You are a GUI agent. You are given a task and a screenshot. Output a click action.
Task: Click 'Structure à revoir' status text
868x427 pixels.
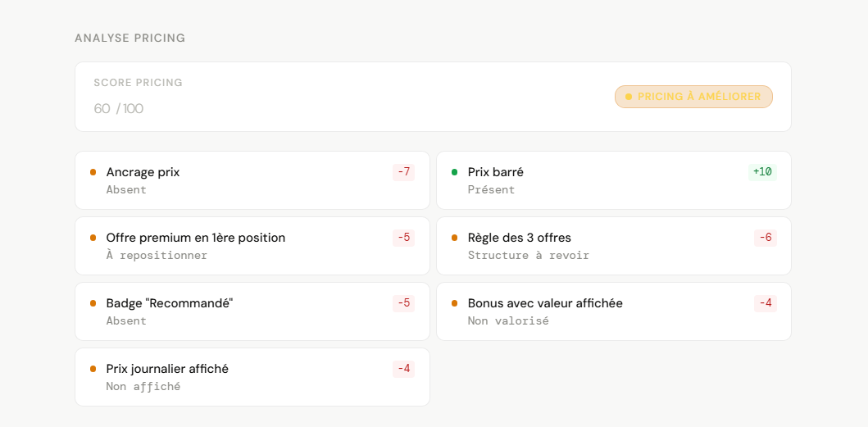[x=528, y=256]
